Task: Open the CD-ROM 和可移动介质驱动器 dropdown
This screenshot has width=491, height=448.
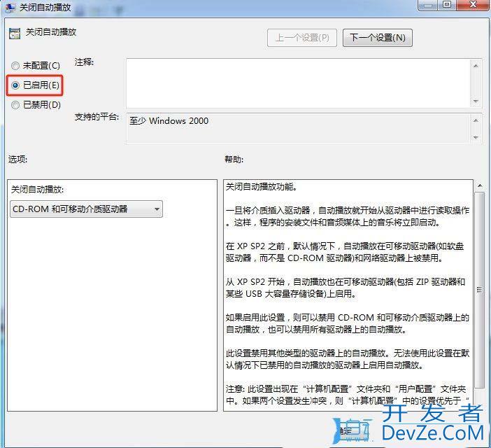Action: 87,209
